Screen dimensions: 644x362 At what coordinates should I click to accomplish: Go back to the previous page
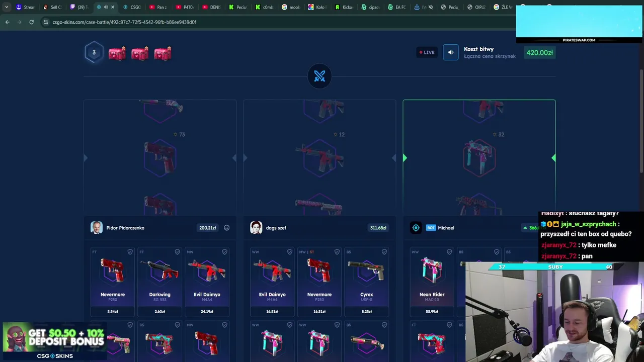click(7, 22)
